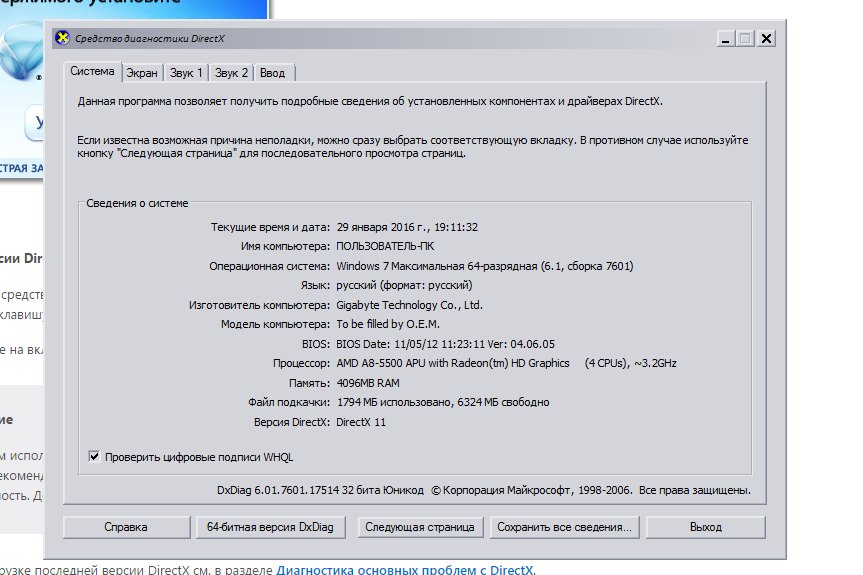Toggle Проверить цифровые подписи WHQL checkbox
Viewport: 863px width, 575px height.
tap(94, 456)
